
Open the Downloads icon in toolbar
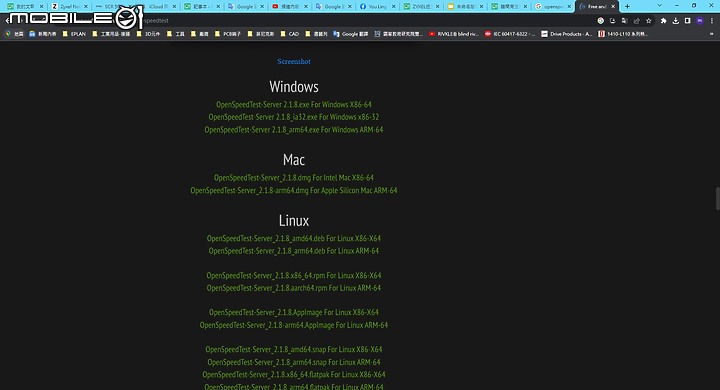tap(675, 21)
